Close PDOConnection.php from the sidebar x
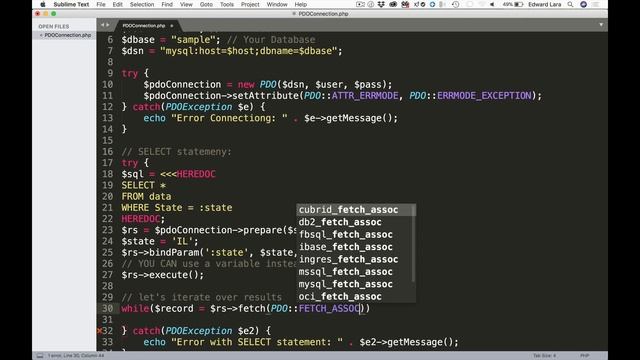 (x=41, y=36)
